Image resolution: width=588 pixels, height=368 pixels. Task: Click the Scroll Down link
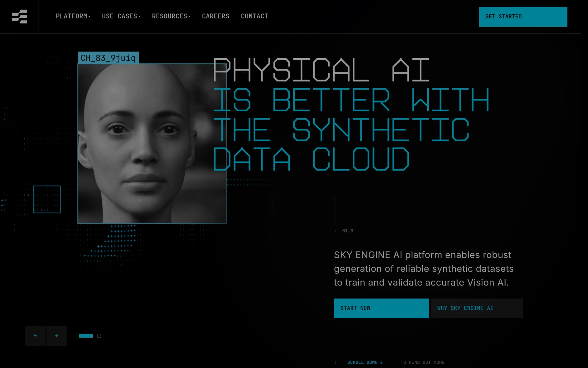point(365,362)
